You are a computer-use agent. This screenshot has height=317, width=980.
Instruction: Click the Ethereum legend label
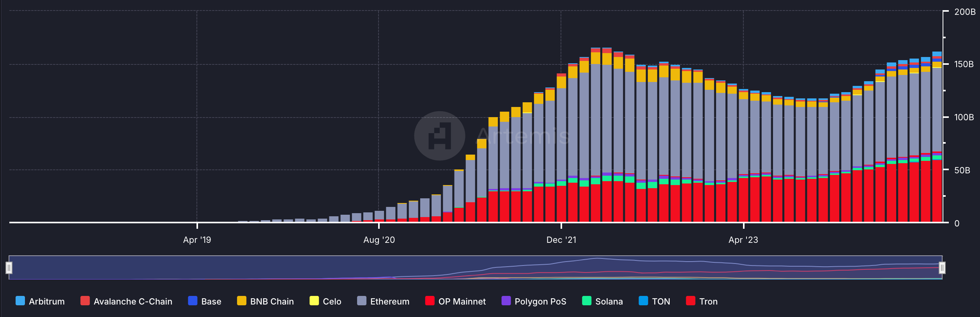click(x=390, y=301)
